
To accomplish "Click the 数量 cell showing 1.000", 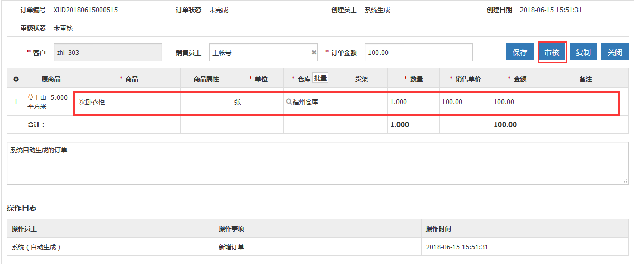I will pyautogui.click(x=413, y=102).
